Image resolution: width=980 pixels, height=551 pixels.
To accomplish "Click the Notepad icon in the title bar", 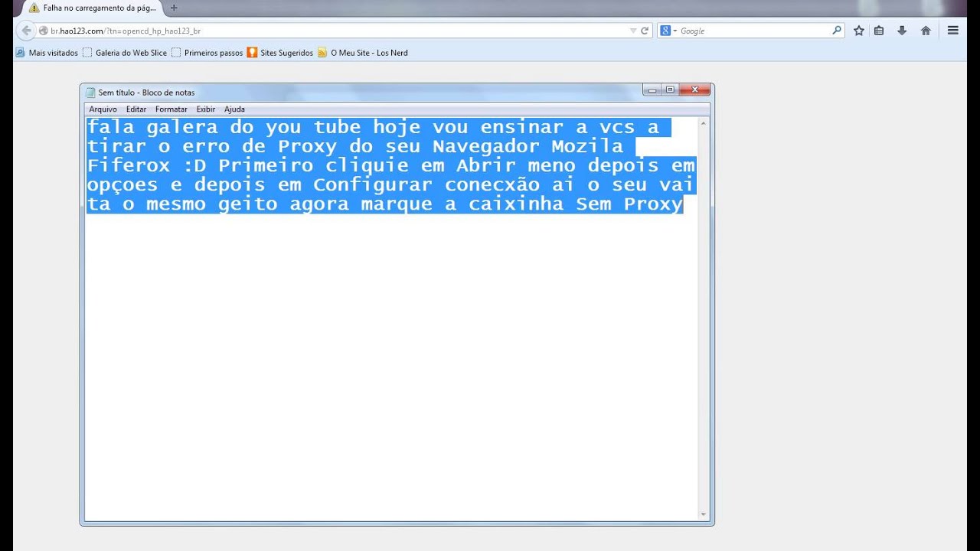I will [x=90, y=93].
